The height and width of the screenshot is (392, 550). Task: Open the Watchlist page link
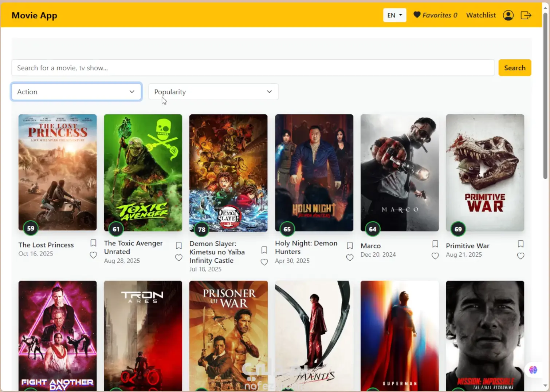pyautogui.click(x=481, y=15)
